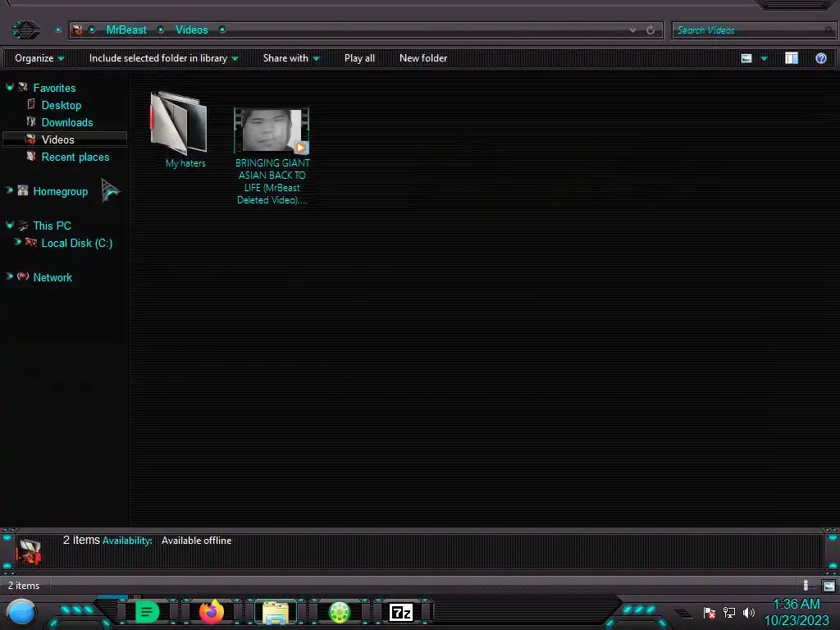Viewport: 840px width, 630px height.
Task: Open 7-Zip from the taskbar
Action: tap(400, 612)
